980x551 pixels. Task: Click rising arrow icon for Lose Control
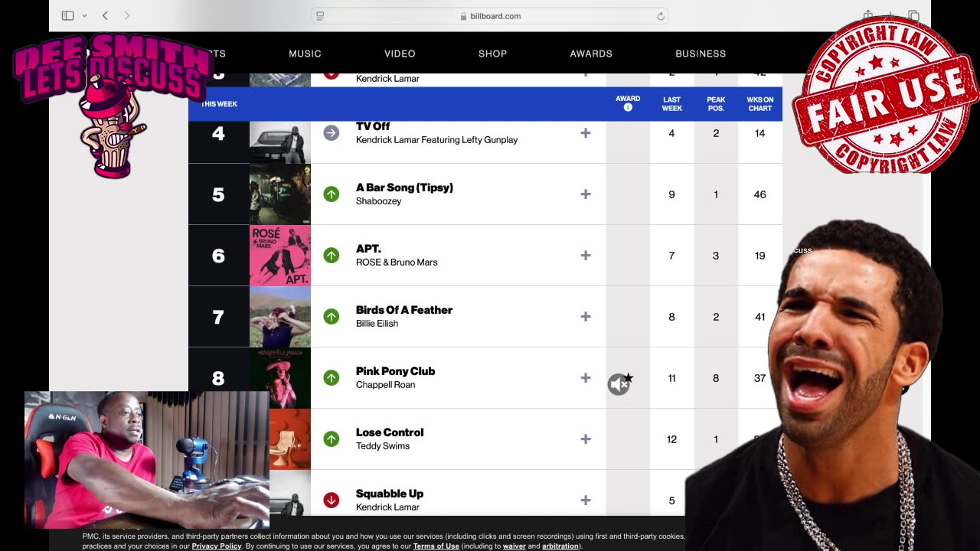coord(331,439)
